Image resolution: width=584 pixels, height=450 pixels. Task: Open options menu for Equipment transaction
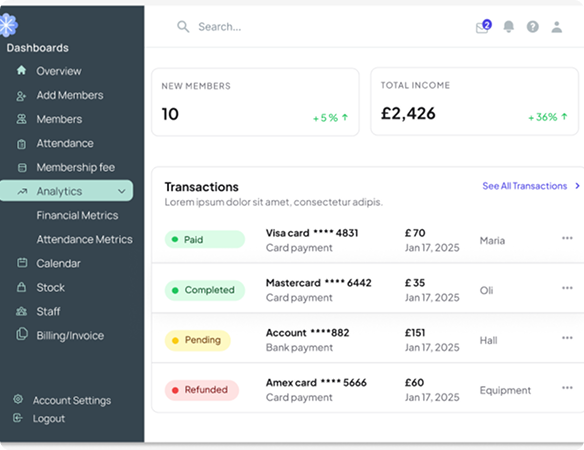[567, 388]
